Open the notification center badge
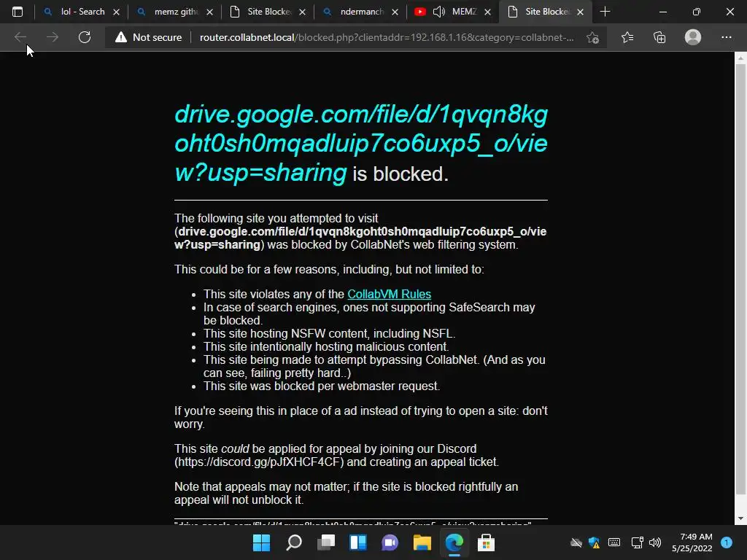The image size is (747, 560). (x=727, y=542)
